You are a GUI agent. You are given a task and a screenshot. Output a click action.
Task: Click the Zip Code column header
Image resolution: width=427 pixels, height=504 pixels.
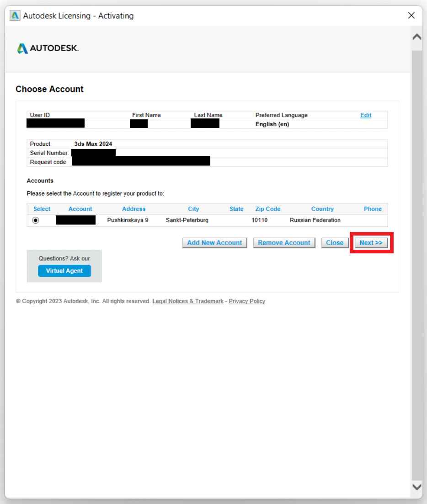(x=267, y=209)
